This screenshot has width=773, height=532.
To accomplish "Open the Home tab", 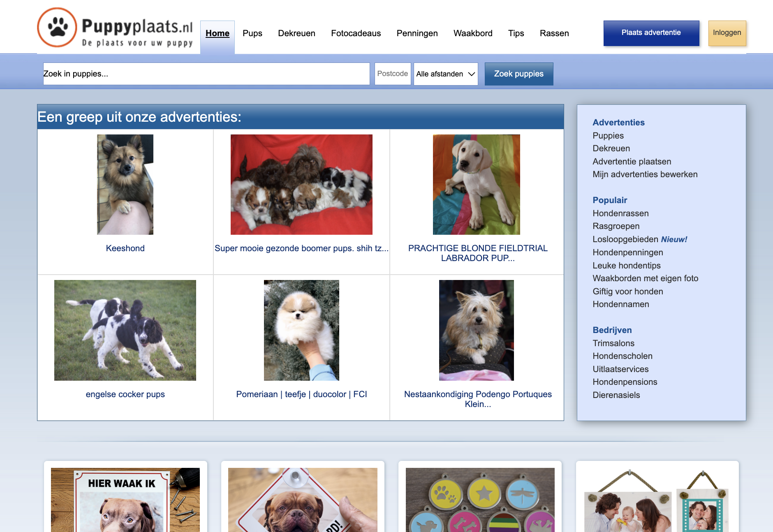I will click(218, 33).
